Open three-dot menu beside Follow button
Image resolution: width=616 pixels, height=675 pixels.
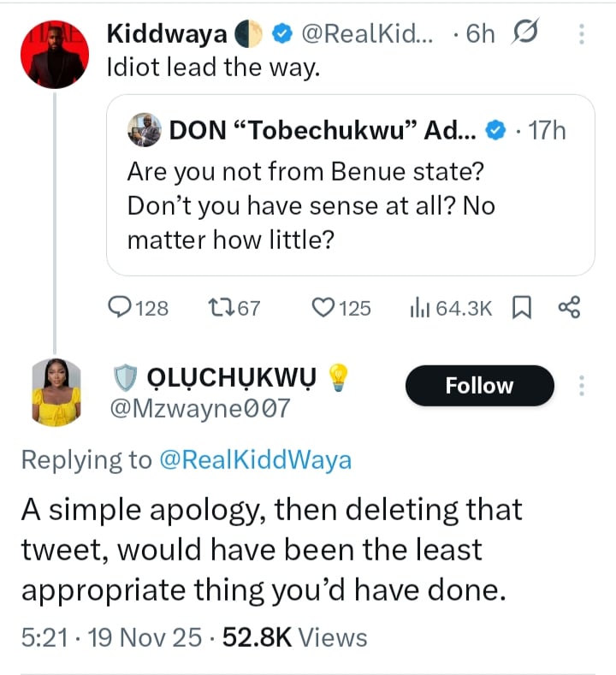pos(582,386)
